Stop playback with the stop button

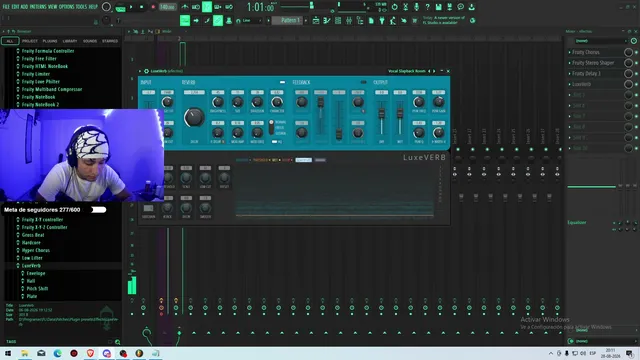[x=142, y=7]
